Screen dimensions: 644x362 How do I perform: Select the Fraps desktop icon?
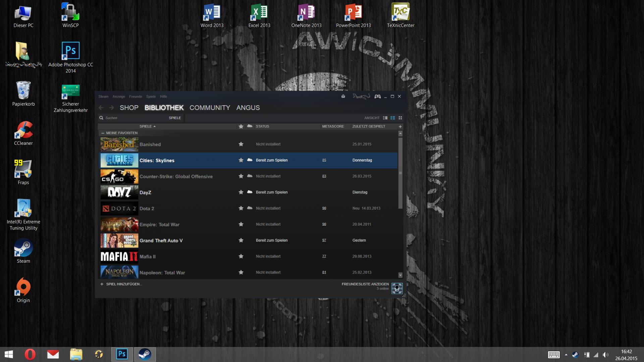click(x=23, y=172)
